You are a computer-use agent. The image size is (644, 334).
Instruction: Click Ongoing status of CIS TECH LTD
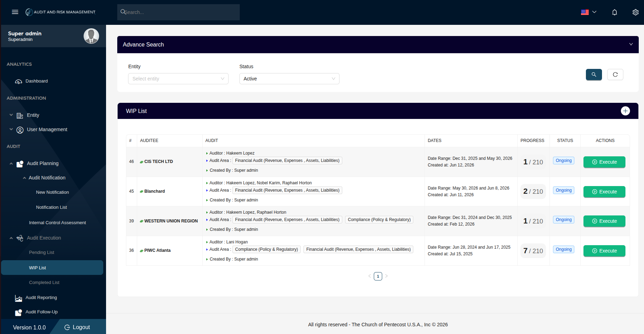[x=564, y=161]
